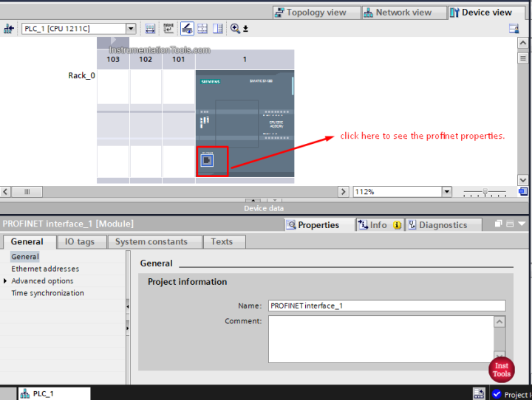Select Ethernet addresses in the navigation tree

(45, 269)
